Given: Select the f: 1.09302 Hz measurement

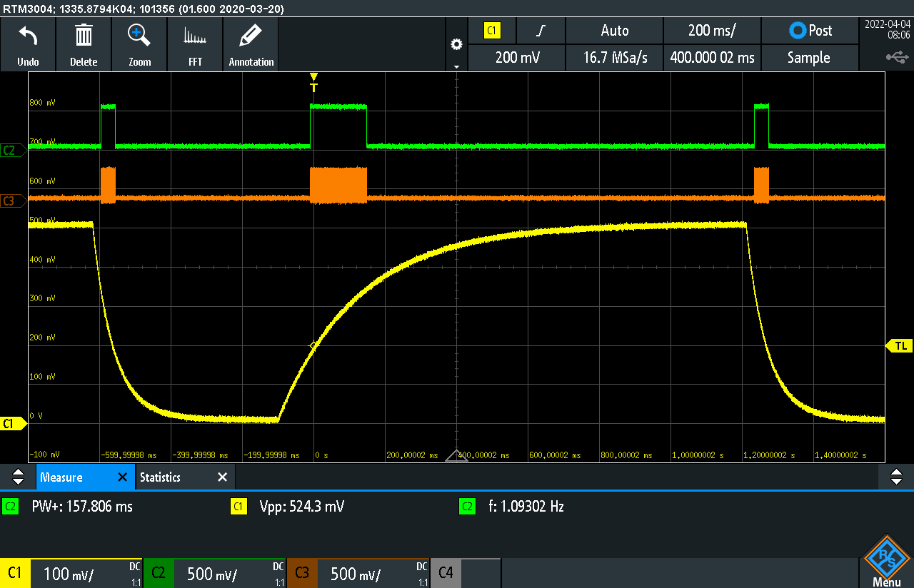Looking at the screenshot, I should coord(526,507).
